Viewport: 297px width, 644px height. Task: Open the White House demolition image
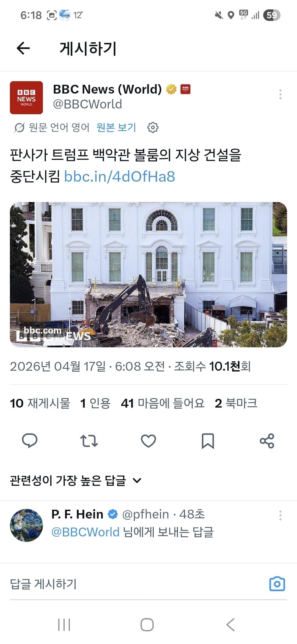click(x=148, y=275)
